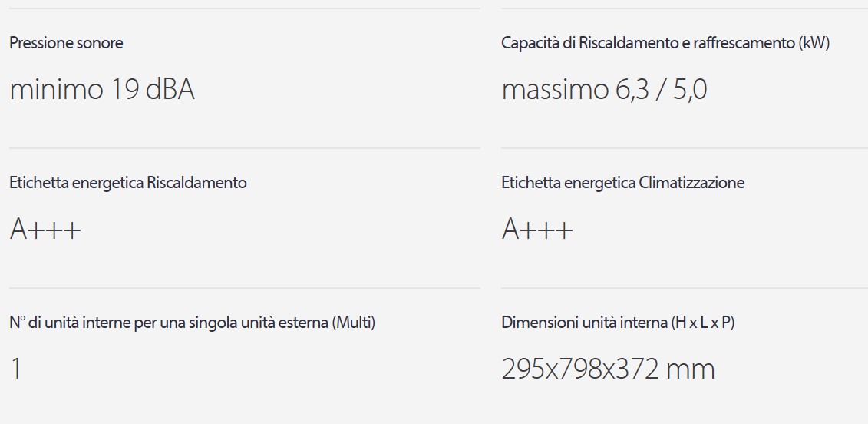Viewport: 868px width, 424px height.
Task: Select Etichetta energetica Riscaldamento label
Action: 128,183
